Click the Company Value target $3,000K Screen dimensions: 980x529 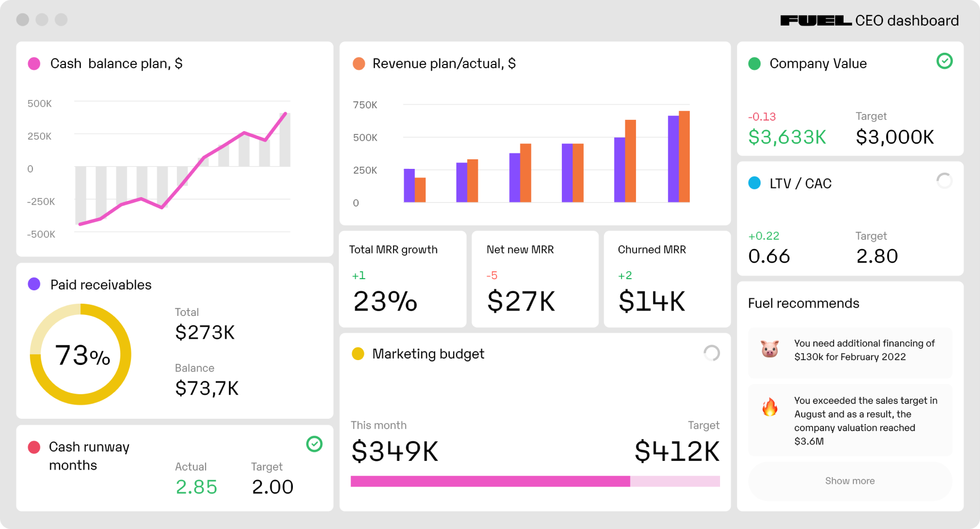pyautogui.click(x=895, y=137)
